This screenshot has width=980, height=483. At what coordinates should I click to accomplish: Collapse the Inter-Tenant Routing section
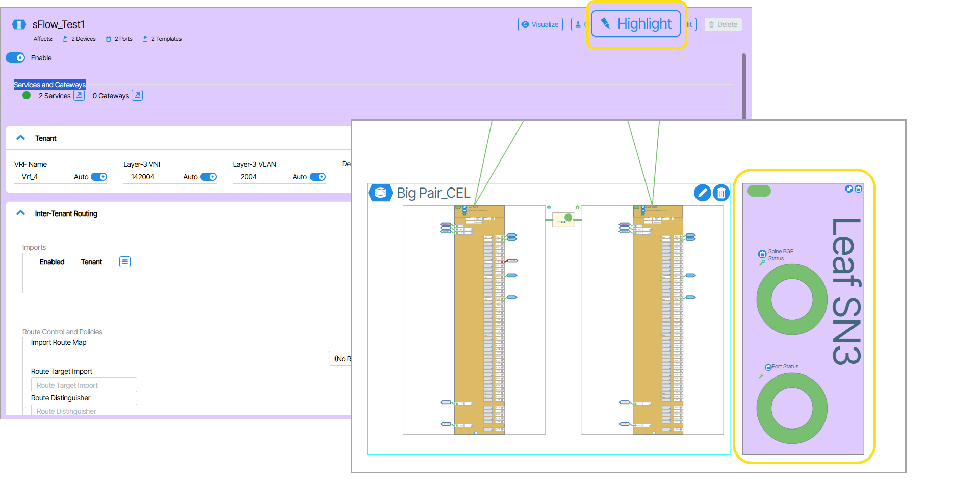[x=21, y=213]
